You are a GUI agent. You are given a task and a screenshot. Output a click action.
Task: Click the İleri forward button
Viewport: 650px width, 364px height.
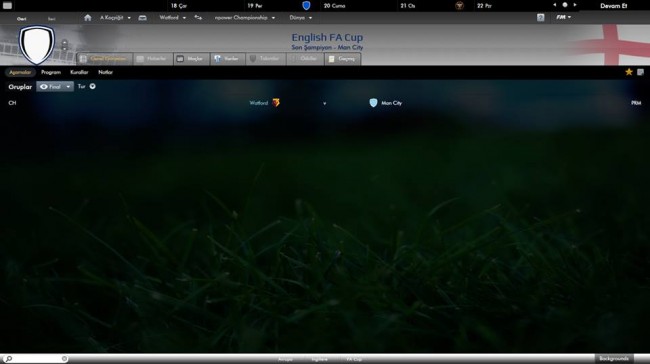click(51, 19)
